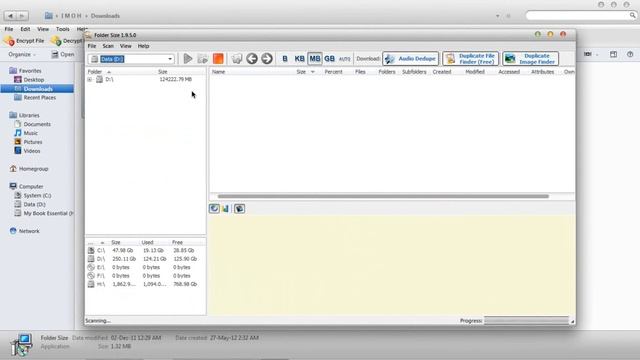This screenshot has width=640, height=360.
Task: Select F:\ drive row in drive list
Action: tap(145, 276)
